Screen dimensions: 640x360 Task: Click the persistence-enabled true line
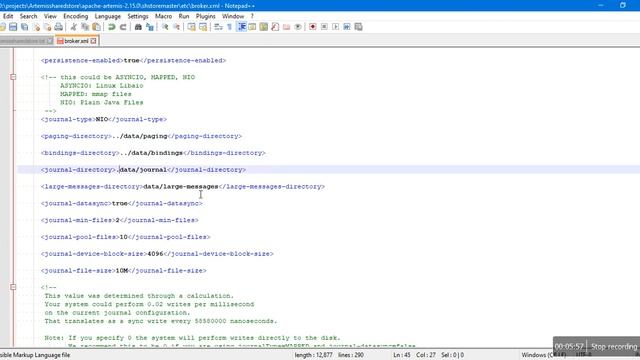tap(133, 60)
